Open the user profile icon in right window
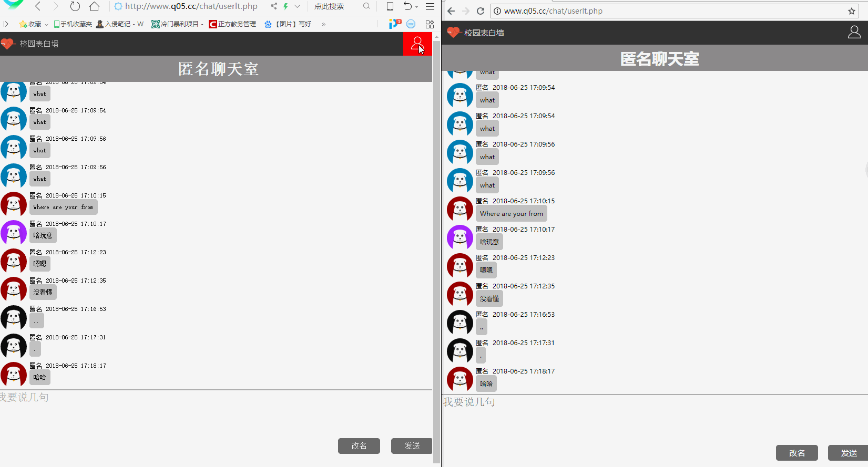This screenshot has width=868, height=467. (854, 33)
